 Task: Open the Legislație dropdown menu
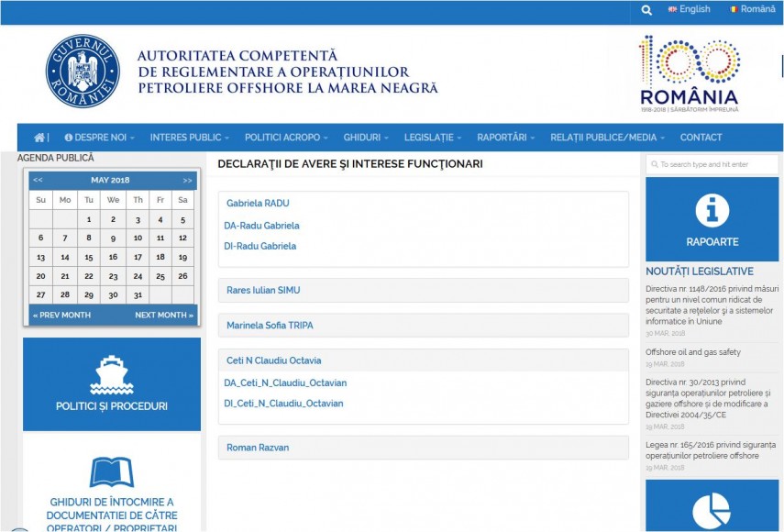click(x=433, y=138)
